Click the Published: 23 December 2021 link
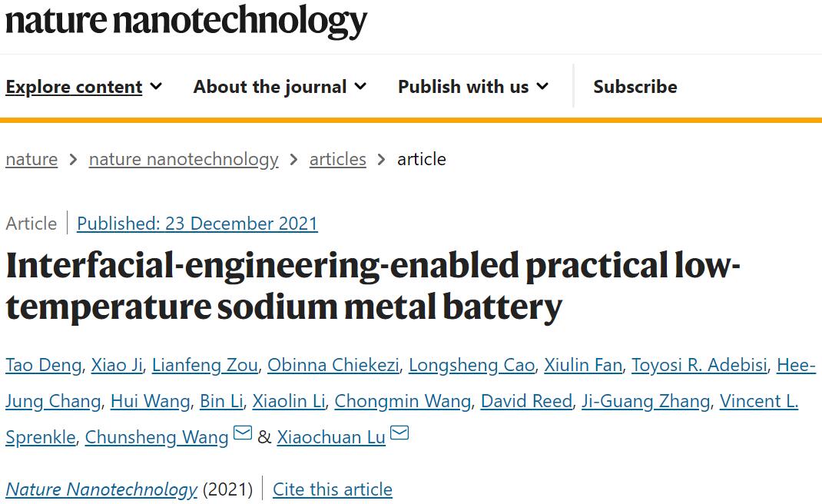Screen dimensions: 822x504 [197, 224]
